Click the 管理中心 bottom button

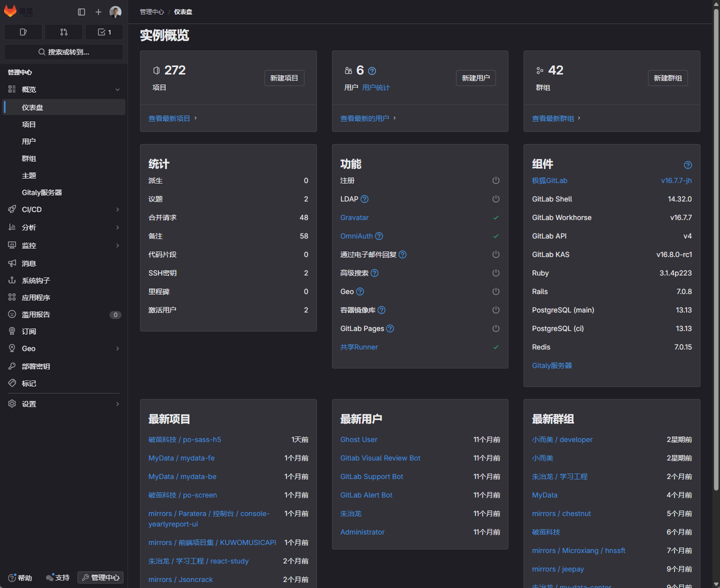tap(100, 577)
